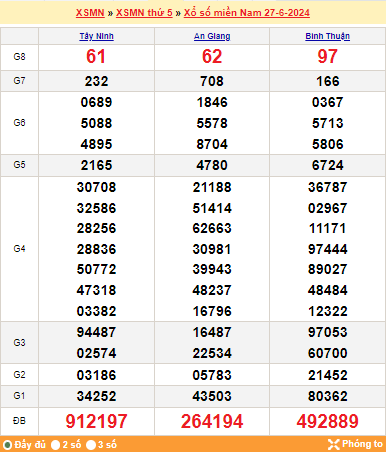Click G4 number 48484
Viewport: 386px width, 452px height.
point(328,290)
